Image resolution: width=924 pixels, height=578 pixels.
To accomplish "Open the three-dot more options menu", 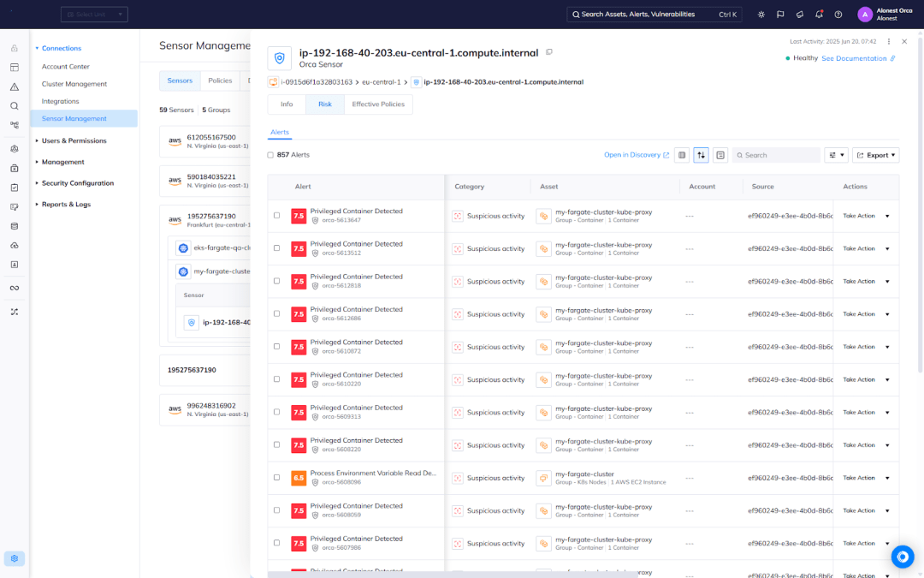I will 889,41.
